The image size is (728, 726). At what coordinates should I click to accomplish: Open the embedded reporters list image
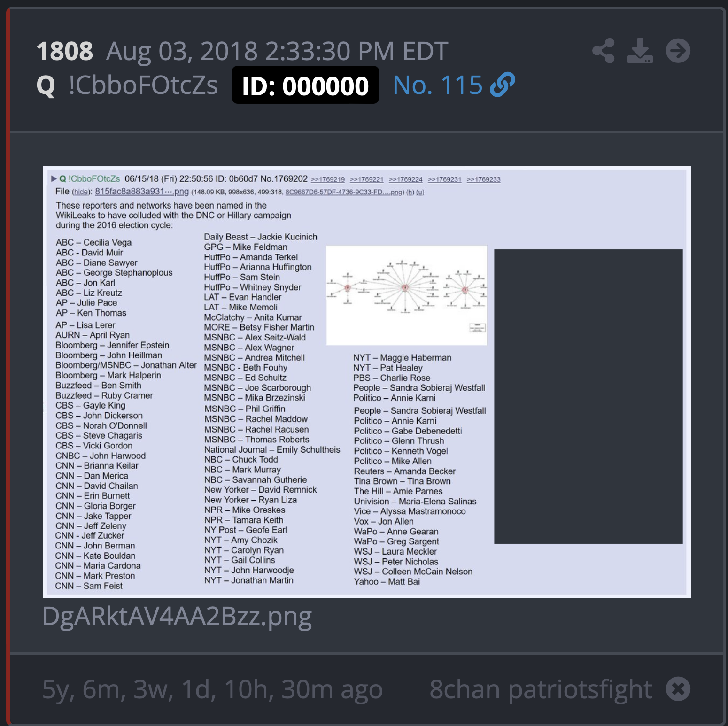366,382
